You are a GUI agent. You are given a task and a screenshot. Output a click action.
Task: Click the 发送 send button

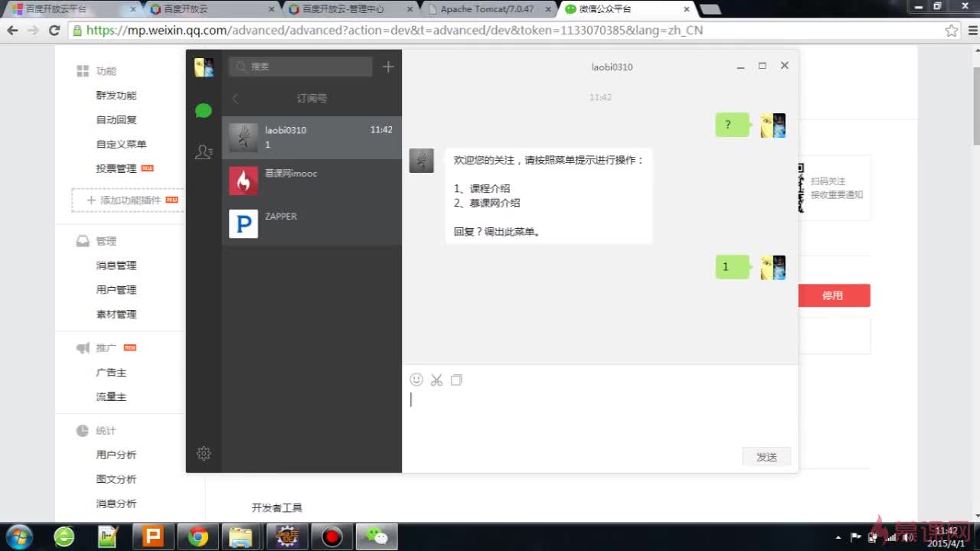click(x=766, y=457)
